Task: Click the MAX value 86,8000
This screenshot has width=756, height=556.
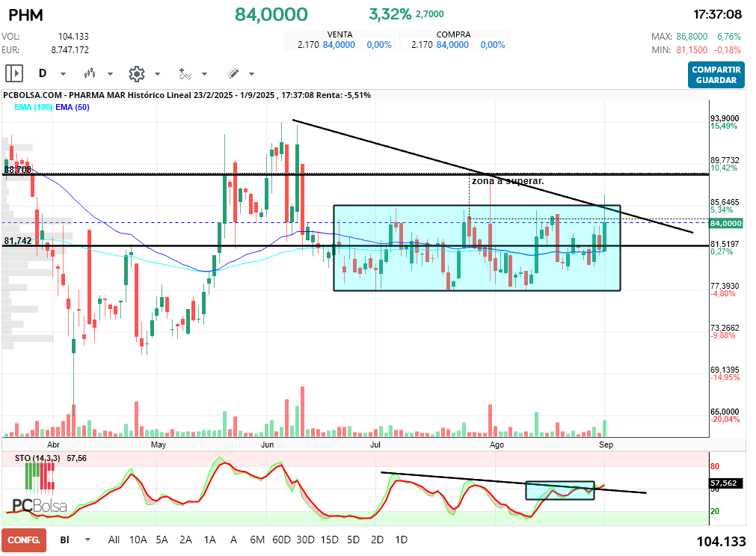Action: tap(692, 37)
